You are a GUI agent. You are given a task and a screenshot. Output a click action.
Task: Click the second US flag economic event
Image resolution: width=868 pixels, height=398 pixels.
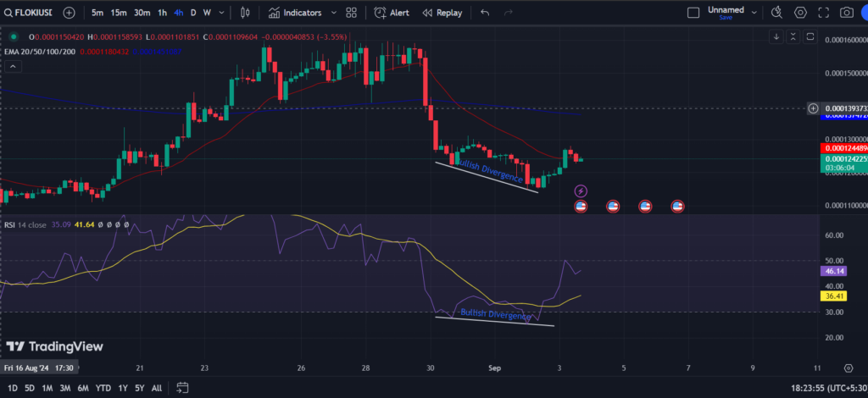613,207
